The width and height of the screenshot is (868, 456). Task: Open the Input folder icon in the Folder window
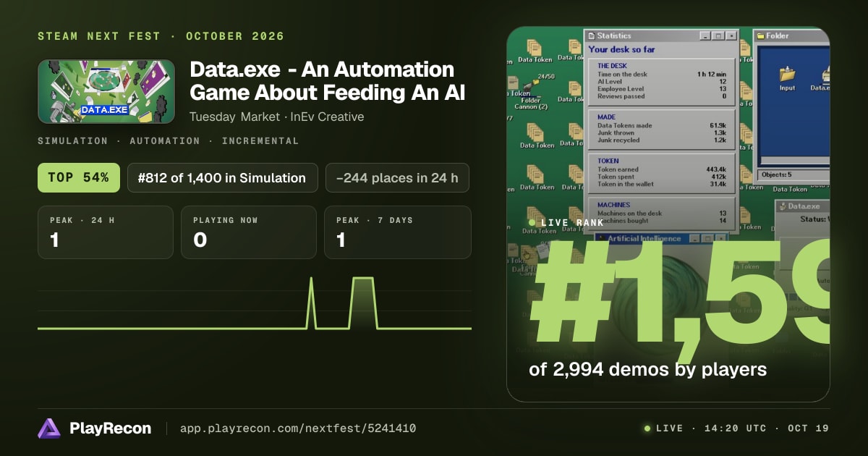click(x=787, y=78)
